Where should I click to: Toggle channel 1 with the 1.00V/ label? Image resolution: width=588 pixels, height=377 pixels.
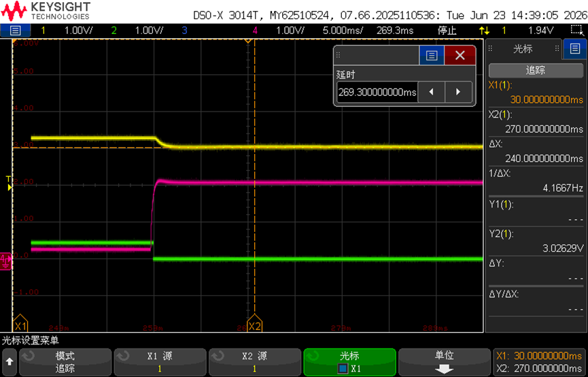click(79, 31)
